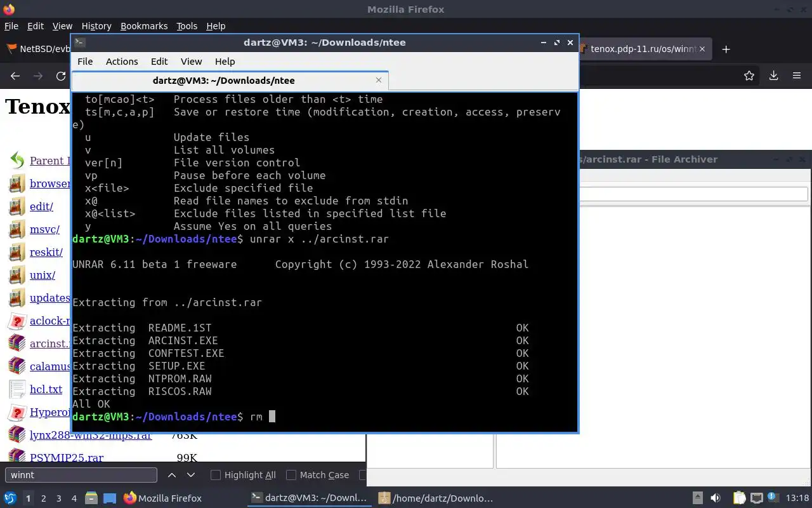Image resolution: width=812 pixels, height=508 pixels.
Task: Download PSYMIP25.rar via its link
Action: (67, 457)
